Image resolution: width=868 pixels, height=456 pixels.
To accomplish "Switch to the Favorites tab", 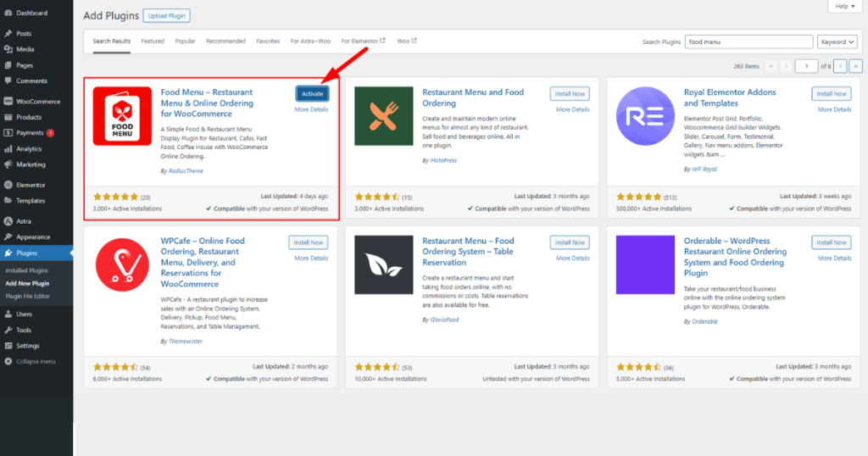I will tap(268, 41).
